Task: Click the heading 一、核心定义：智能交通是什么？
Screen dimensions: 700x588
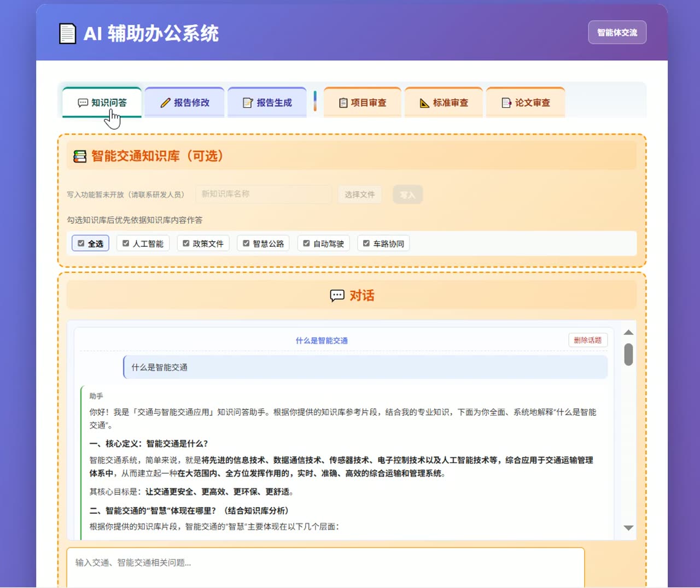Action: click(x=149, y=444)
